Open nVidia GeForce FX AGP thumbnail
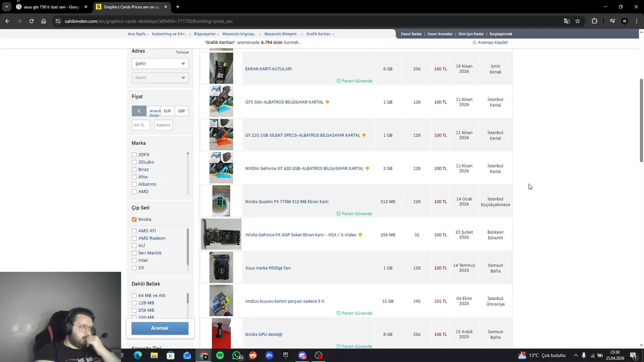 221,234
